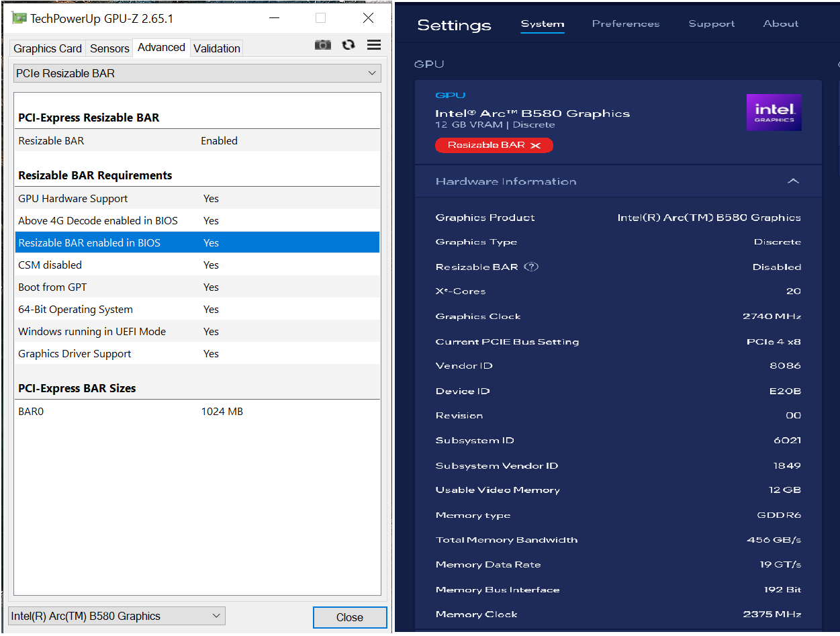Switch to the Graphics Card tab
Viewport: 840px width, 636px height.
point(48,48)
